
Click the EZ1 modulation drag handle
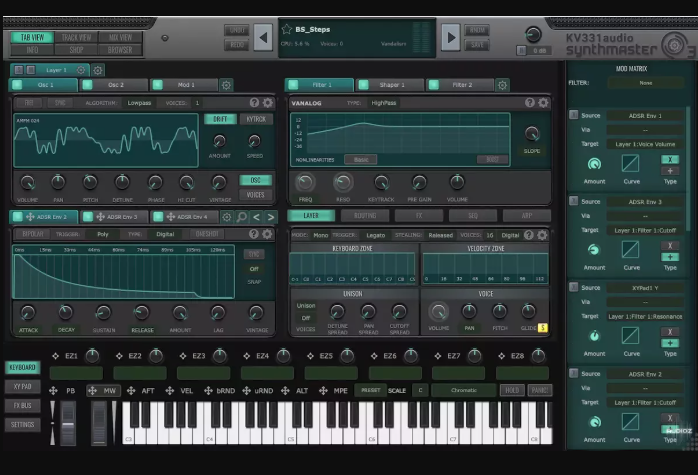coord(56,356)
